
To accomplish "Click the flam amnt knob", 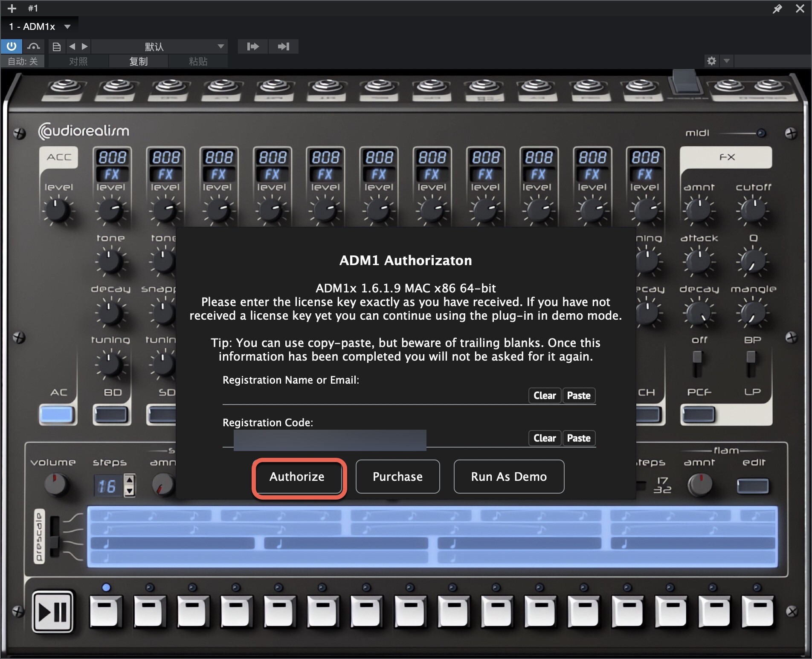I will pos(700,485).
